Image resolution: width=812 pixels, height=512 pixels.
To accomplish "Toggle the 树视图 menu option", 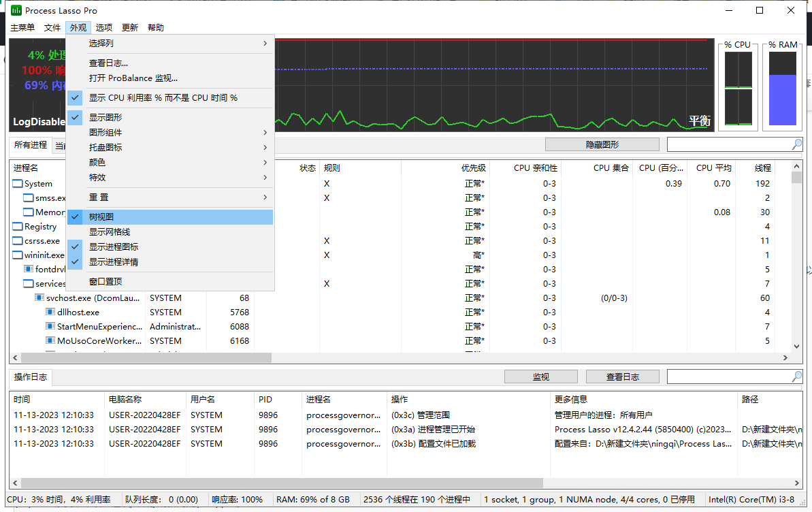I will [170, 217].
